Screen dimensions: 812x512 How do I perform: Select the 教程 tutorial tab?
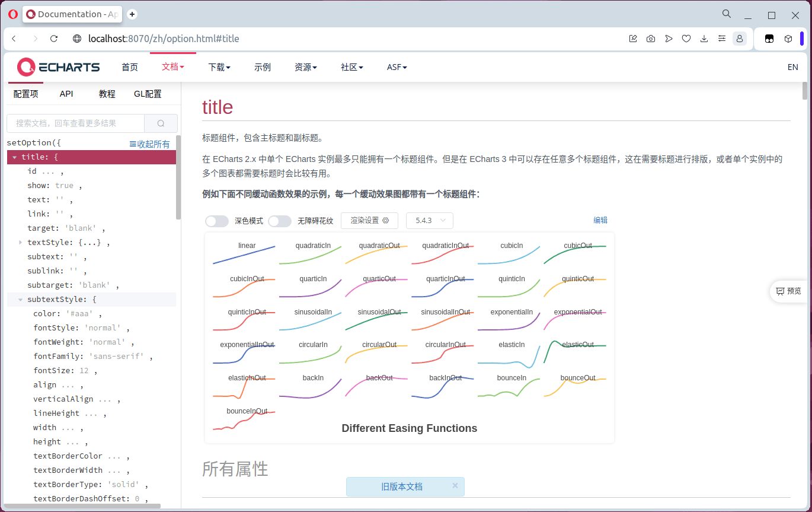point(107,94)
